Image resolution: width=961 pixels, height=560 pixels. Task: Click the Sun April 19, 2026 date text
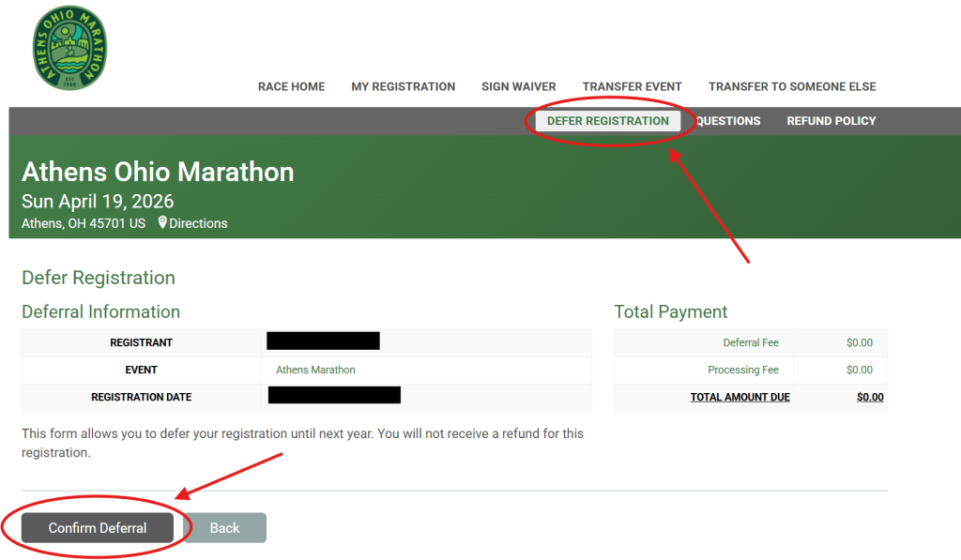click(98, 202)
